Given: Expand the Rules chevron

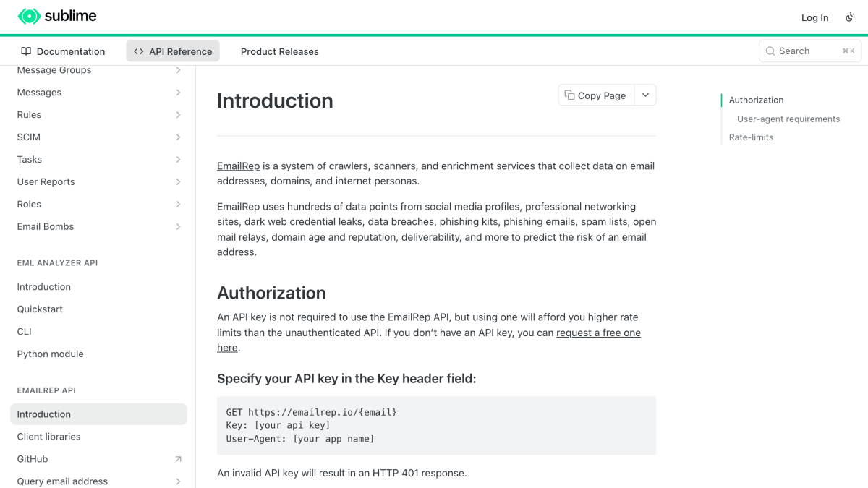Looking at the screenshot, I should coord(178,115).
